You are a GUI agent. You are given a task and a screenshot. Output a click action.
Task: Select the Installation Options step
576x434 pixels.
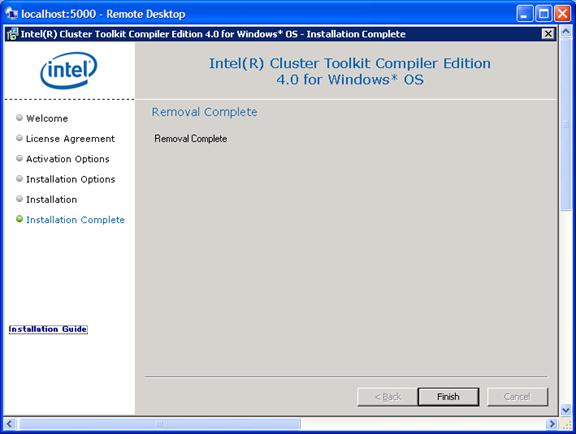[x=71, y=179]
